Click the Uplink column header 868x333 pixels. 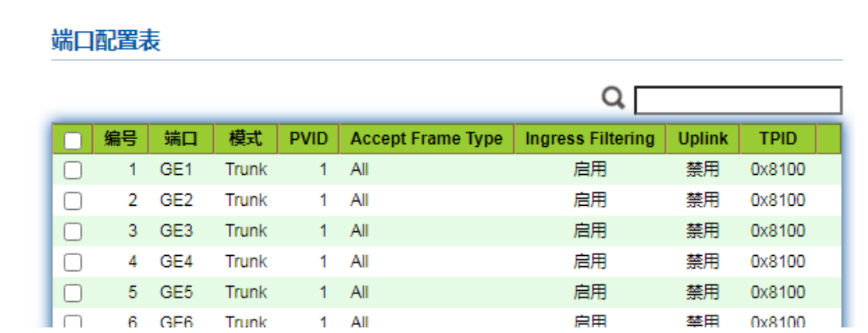(x=703, y=139)
